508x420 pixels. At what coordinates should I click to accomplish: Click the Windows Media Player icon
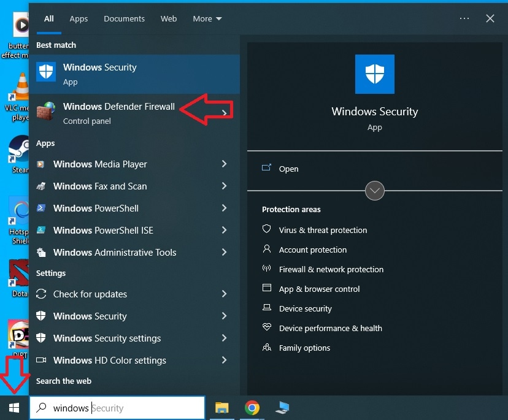pos(41,164)
